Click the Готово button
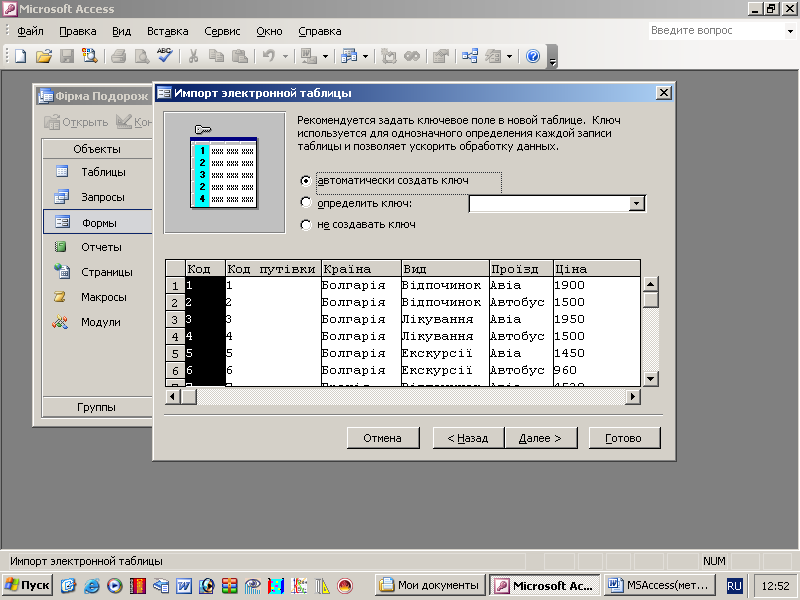The height and width of the screenshot is (600, 800). 624,438
